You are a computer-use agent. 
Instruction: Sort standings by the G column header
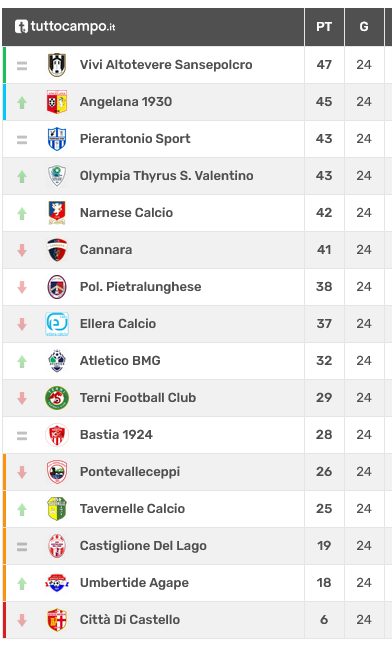(364, 27)
